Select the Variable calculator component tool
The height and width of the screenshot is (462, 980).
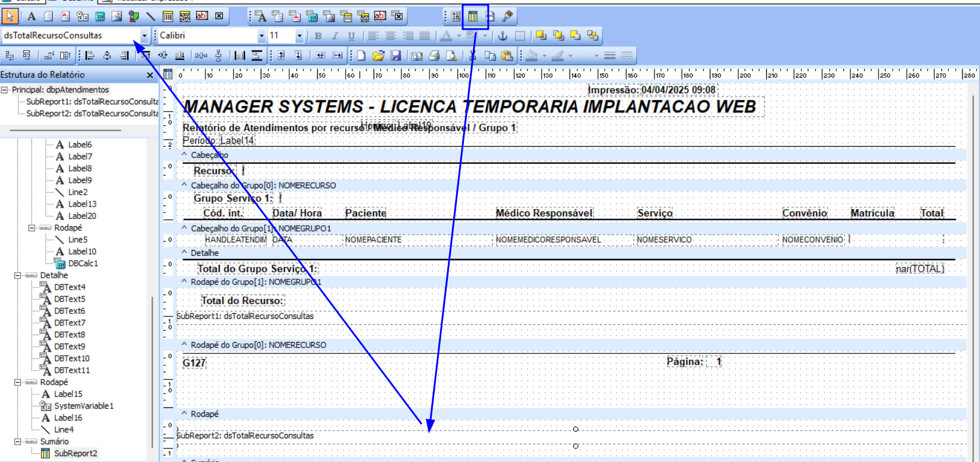(100, 16)
